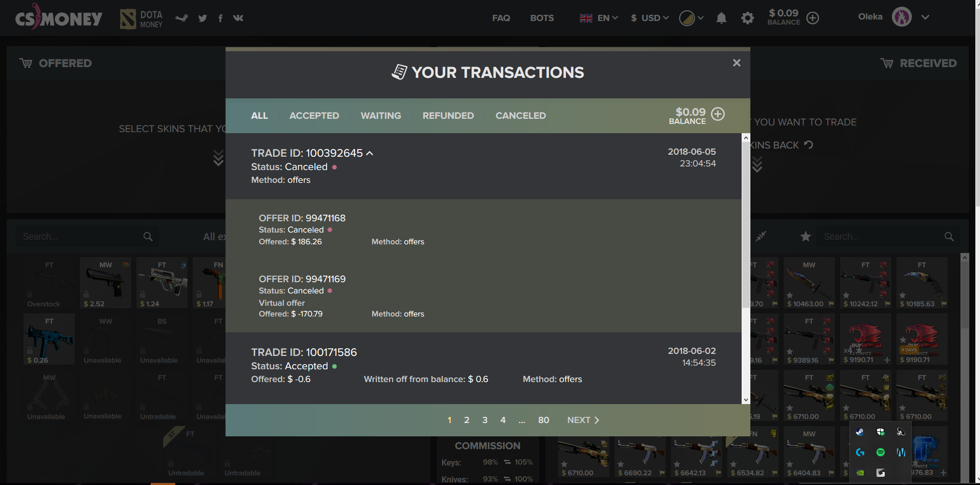The height and width of the screenshot is (485, 980).
Task: Go to transactions page 1
Action: pos(450,420)
